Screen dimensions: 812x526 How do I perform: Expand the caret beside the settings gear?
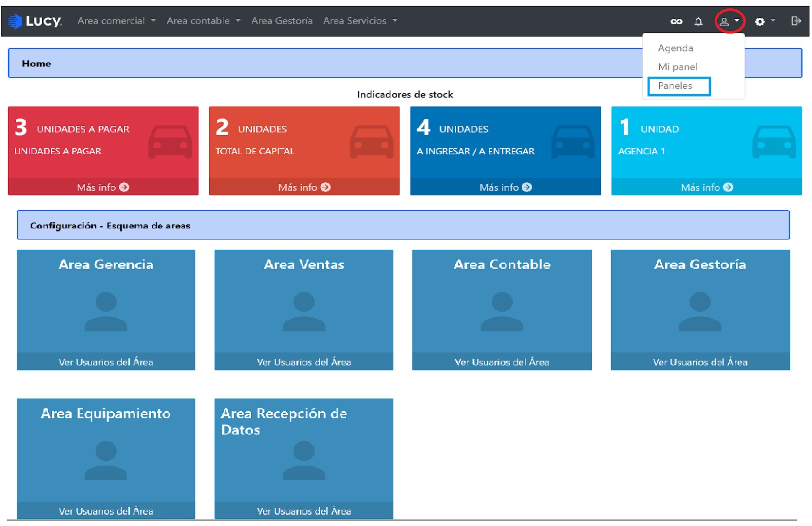tap(773, 21)
